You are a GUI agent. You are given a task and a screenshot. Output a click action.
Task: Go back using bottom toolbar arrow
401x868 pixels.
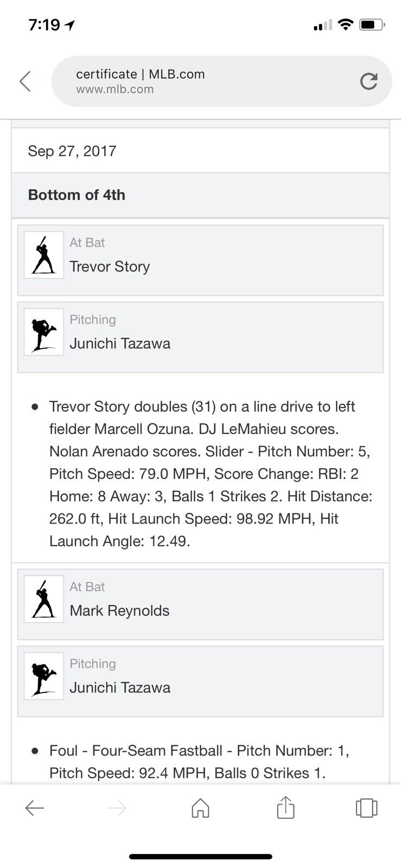(35, 808)
